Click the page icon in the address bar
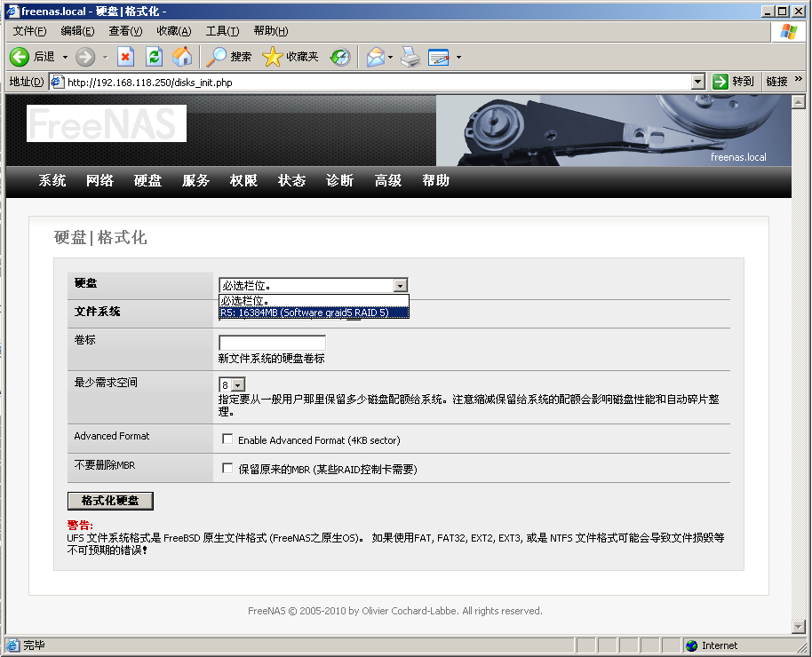Image resolution: width=812 pixels, height=657 pixels. point(57,82)
